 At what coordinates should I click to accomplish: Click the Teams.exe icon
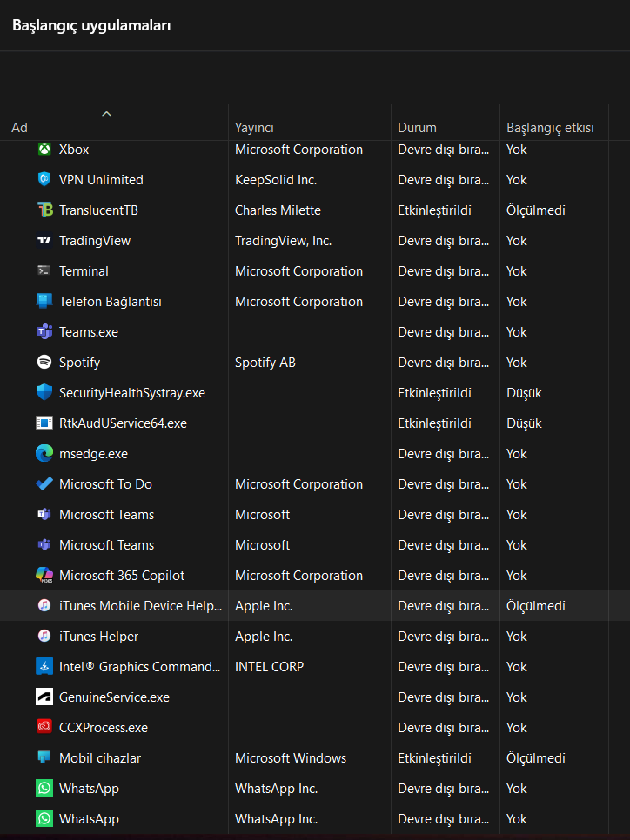[x=44, y=332]
